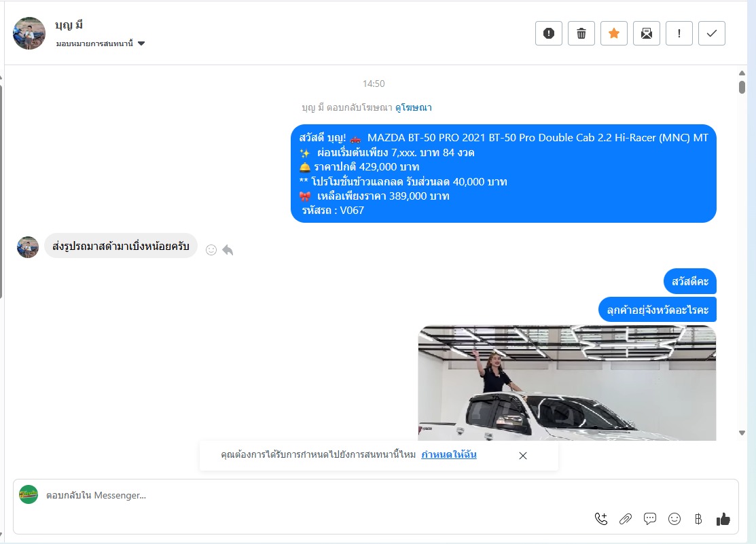
Task: Click the MAZDA BT-50 PRO ad message bubble
Action: (503, 174)
